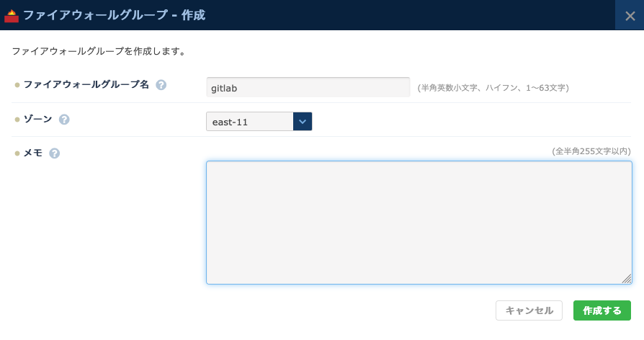Screen dimensions: 644x340
Task: Click the question mark icon beside メモ
Action: point(55,153)
